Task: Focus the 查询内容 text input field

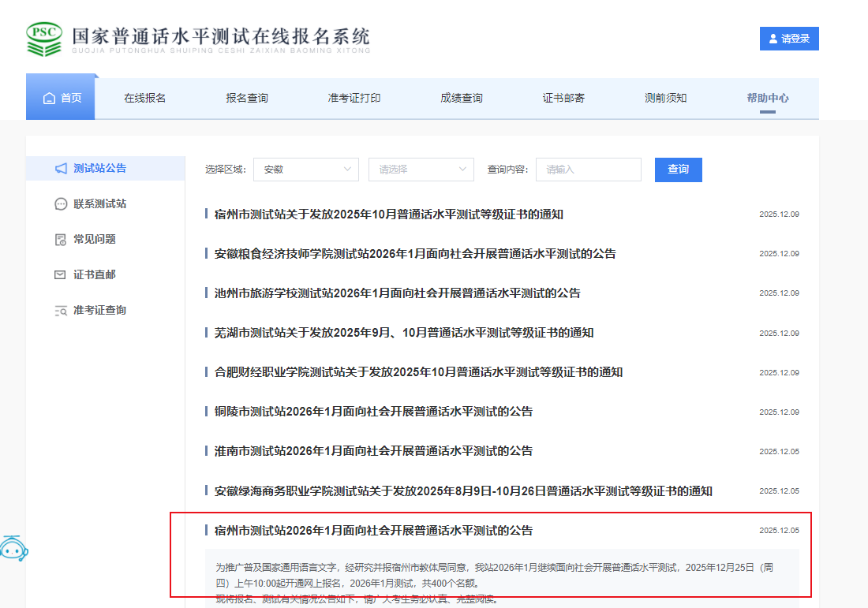Action: click(588, 170)
